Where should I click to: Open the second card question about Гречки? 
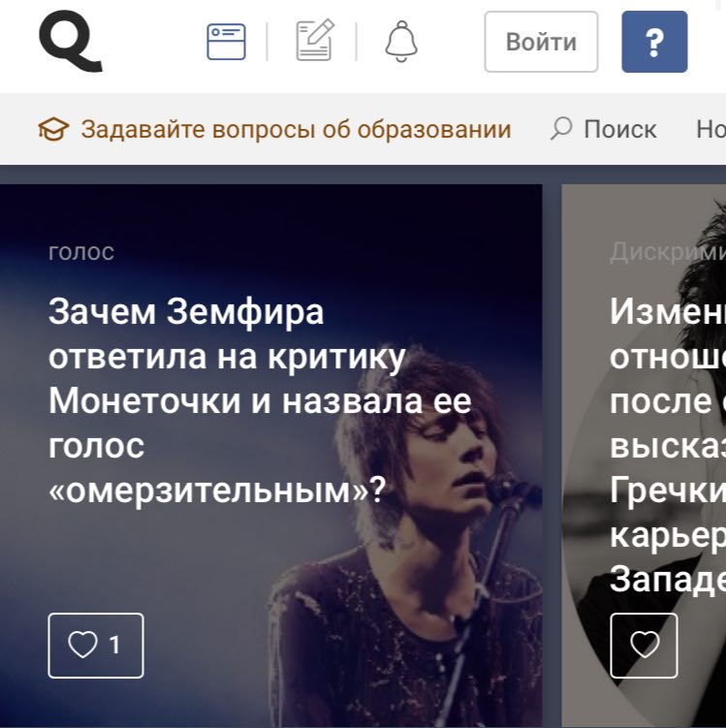(x=668, y=445)
